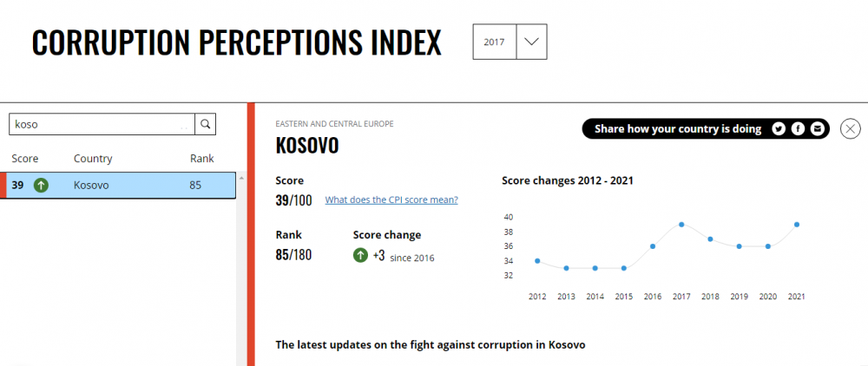Share via email envelope icon
Viewport: 868px width, 366px height.
pos(817,129)
